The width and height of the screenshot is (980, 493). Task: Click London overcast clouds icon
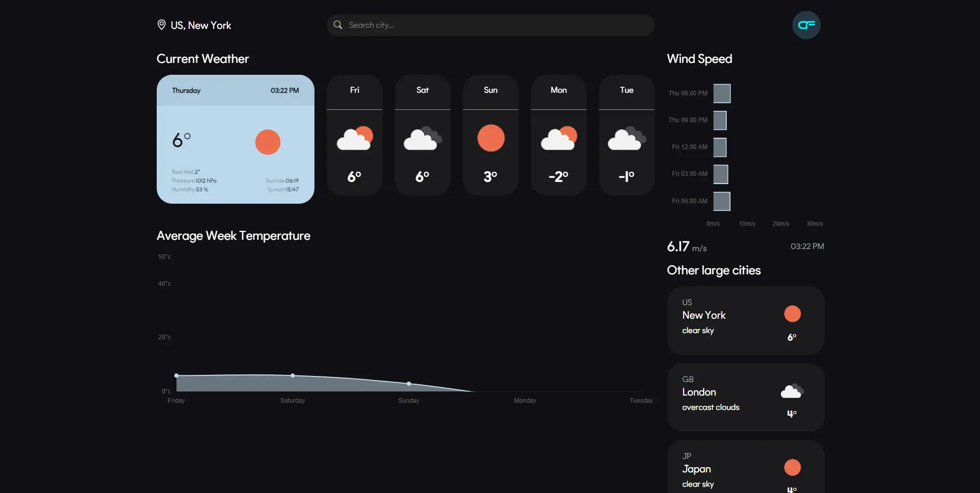click(792, 391)
